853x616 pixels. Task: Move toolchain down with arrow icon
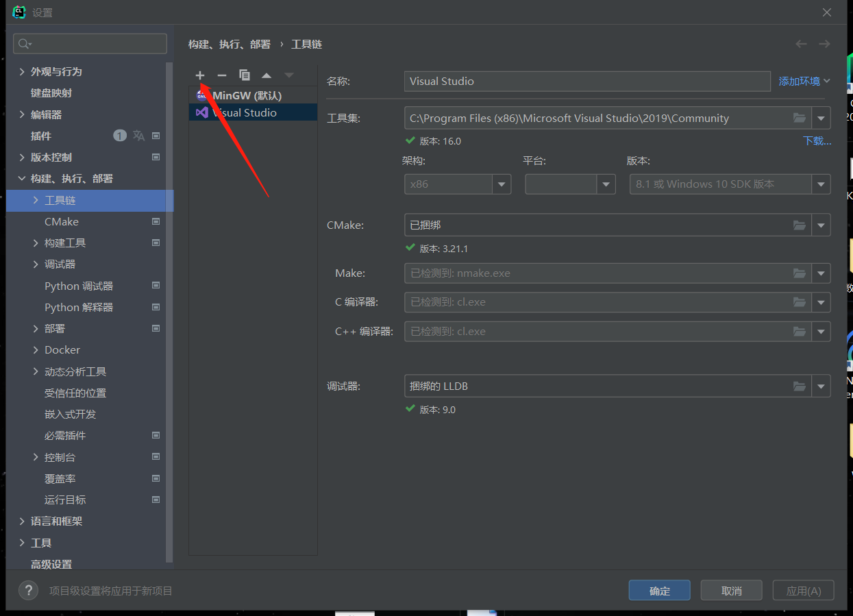pyautogui.click(x=289, y=75)
